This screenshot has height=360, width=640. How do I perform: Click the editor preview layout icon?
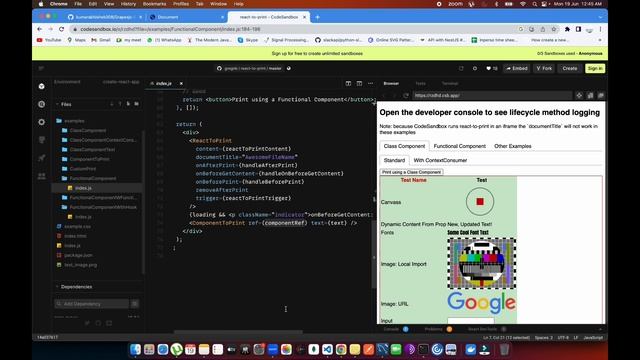[359, 83]
